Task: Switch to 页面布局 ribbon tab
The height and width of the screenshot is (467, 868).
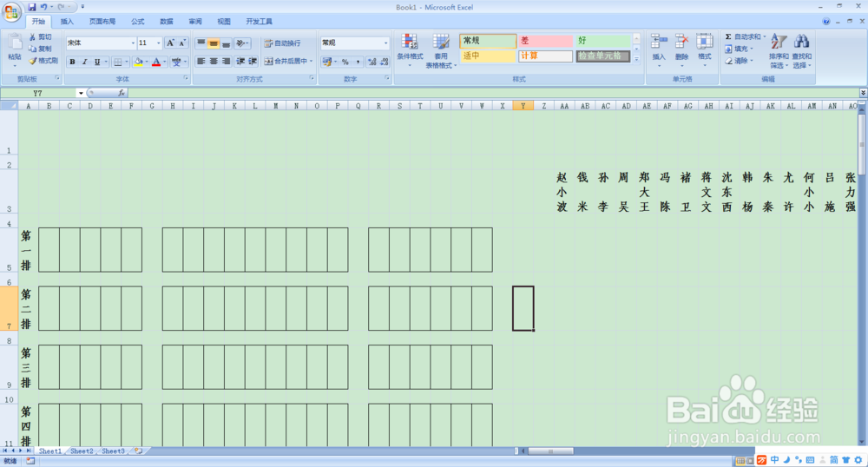Action: click(102, 22)
